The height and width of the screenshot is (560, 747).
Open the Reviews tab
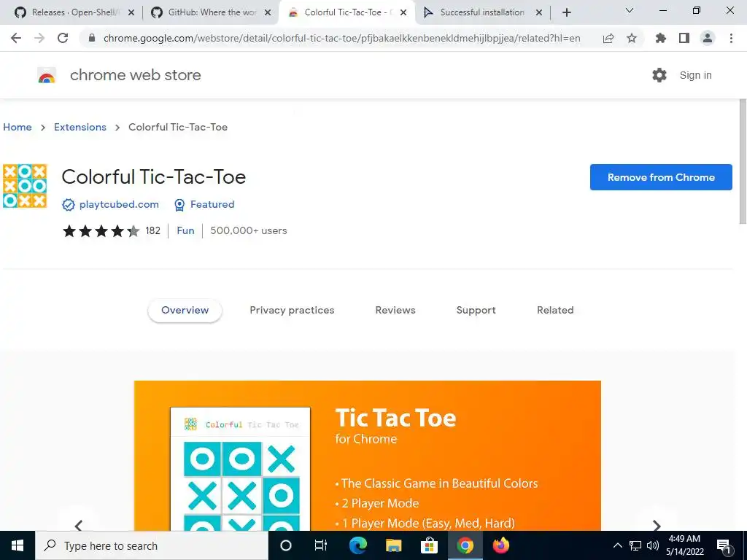tap(395, 310)
